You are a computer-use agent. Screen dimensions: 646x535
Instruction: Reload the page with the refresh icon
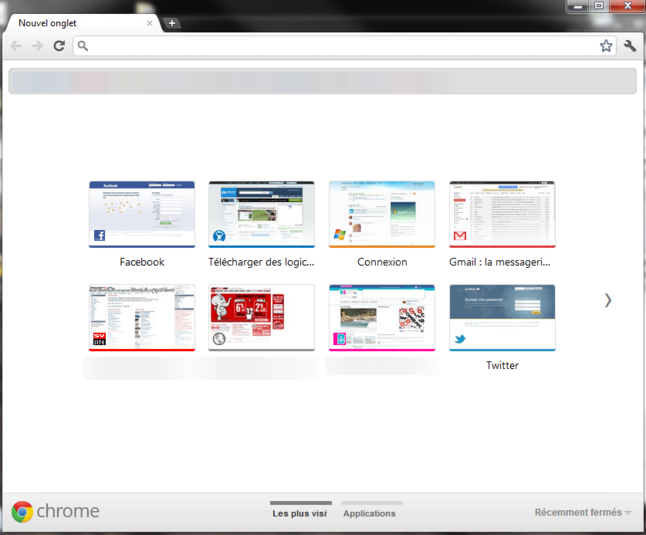[59, 46]
